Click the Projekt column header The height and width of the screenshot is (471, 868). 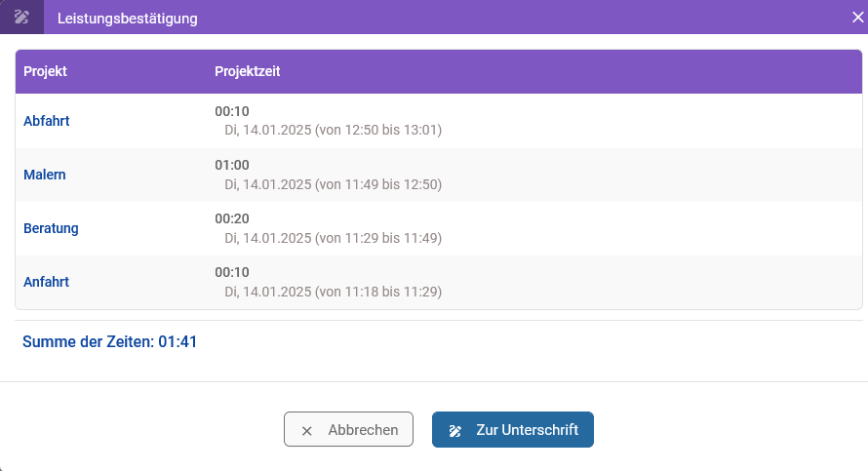45,71
